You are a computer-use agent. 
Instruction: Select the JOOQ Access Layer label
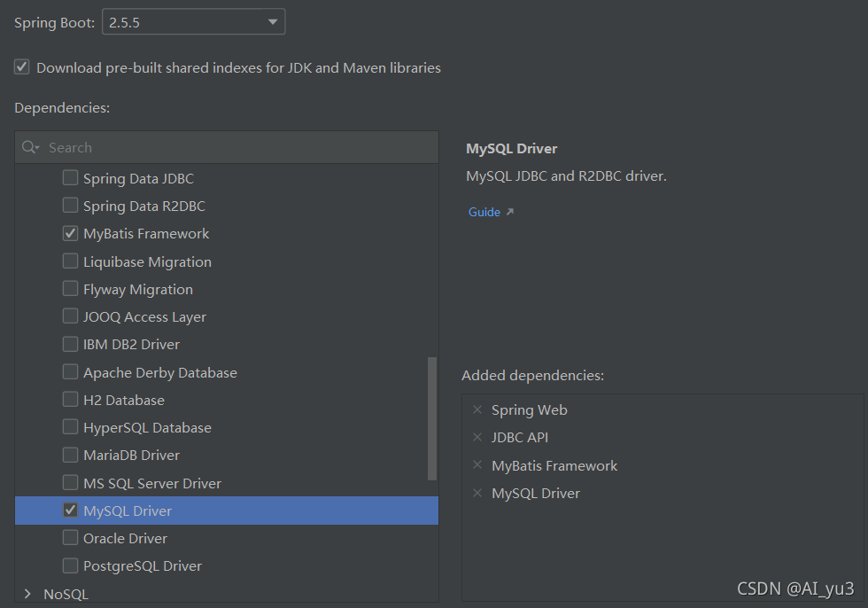(x=144, y=316)
